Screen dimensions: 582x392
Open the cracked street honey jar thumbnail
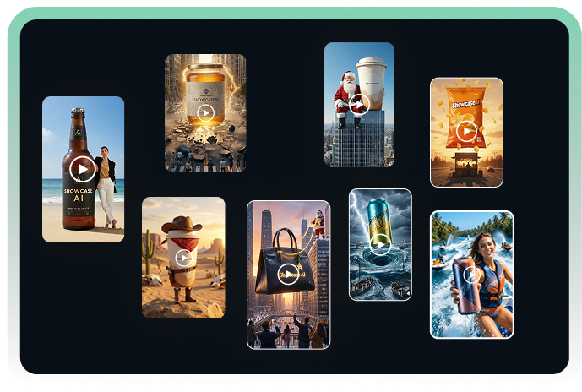tap(205, 113)
